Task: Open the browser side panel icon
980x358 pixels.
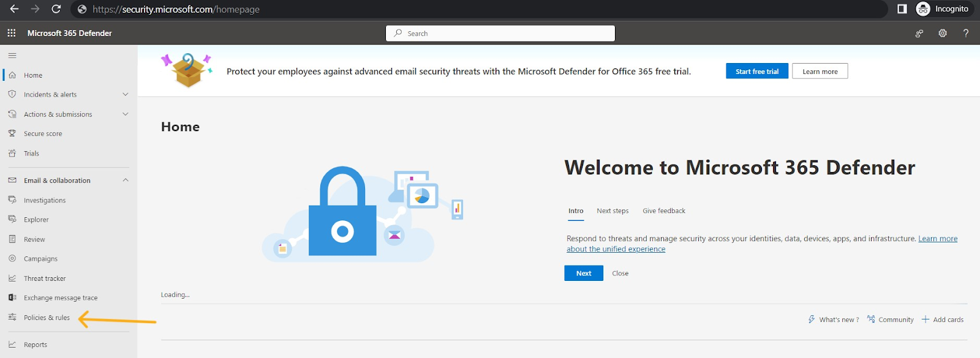Action: pos(902,9)
